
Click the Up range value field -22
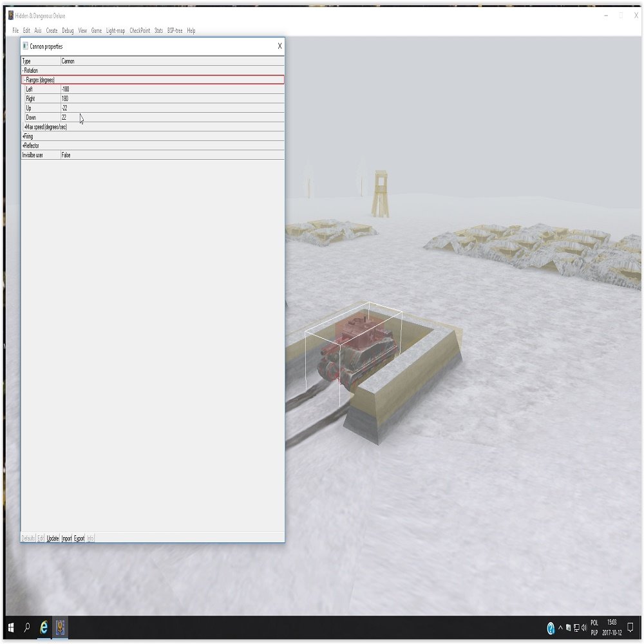click(x=172, y=108)
